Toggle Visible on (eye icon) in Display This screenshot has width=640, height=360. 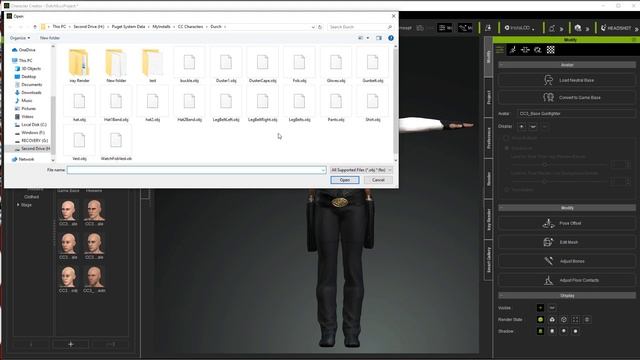(540, 308)
